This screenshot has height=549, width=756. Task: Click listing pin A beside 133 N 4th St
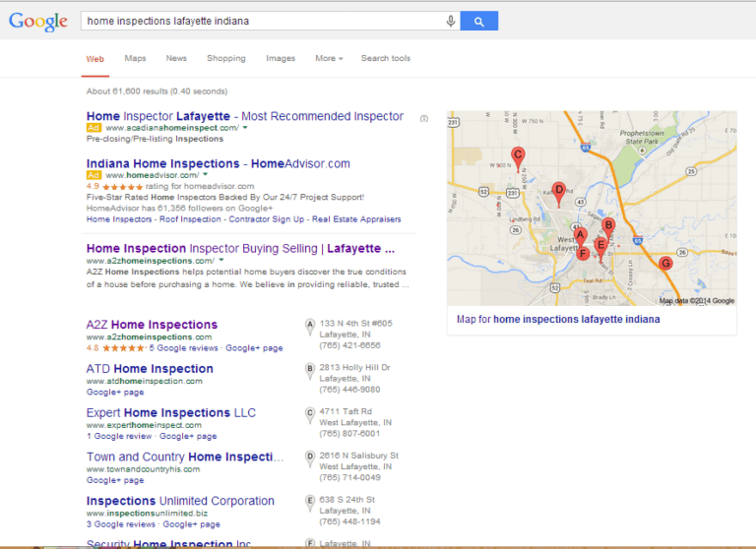310,327
